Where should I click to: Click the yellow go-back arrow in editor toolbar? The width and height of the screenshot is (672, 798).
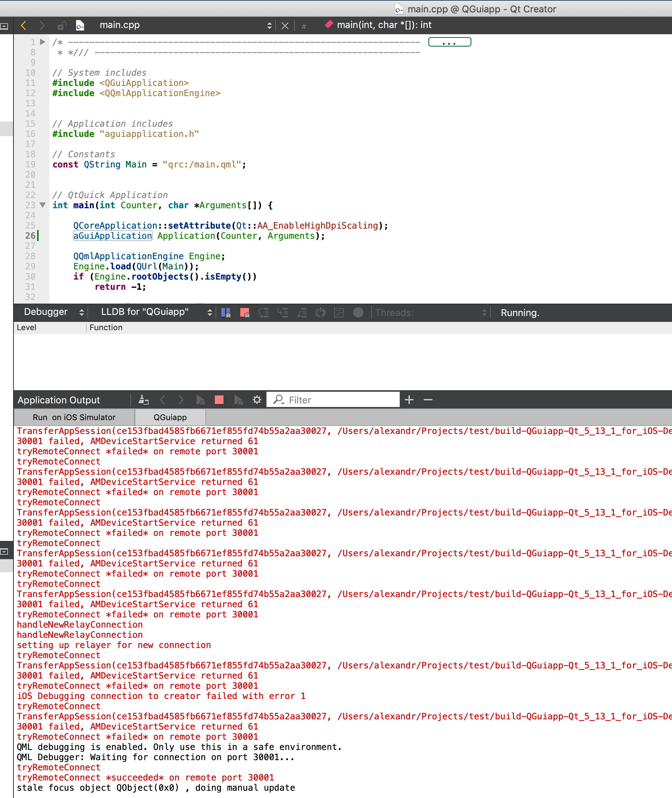click(x=24, y=25)
